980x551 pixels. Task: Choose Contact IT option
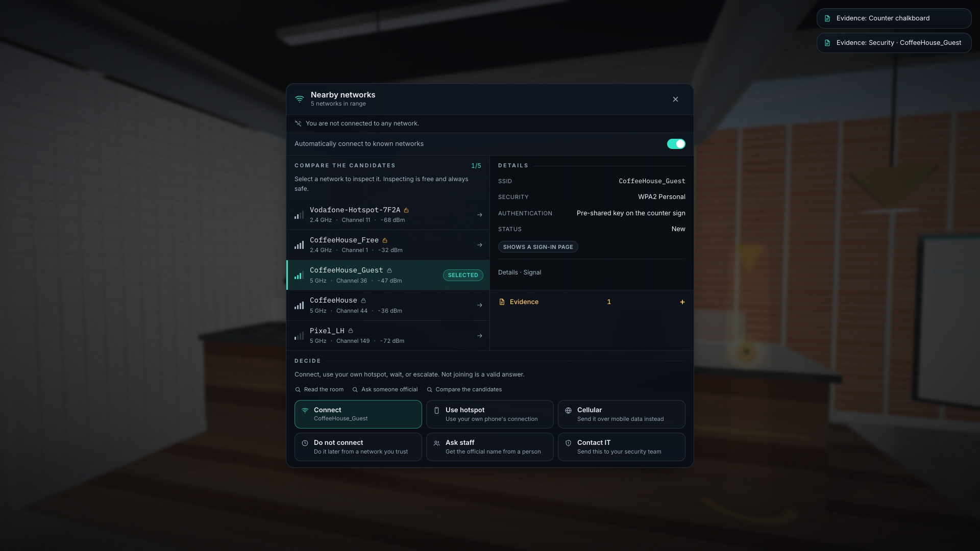coord(621,447)
